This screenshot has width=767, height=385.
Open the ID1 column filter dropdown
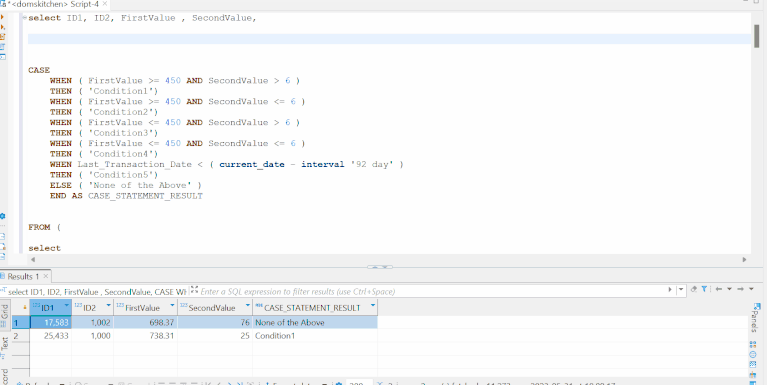point(67,306)
